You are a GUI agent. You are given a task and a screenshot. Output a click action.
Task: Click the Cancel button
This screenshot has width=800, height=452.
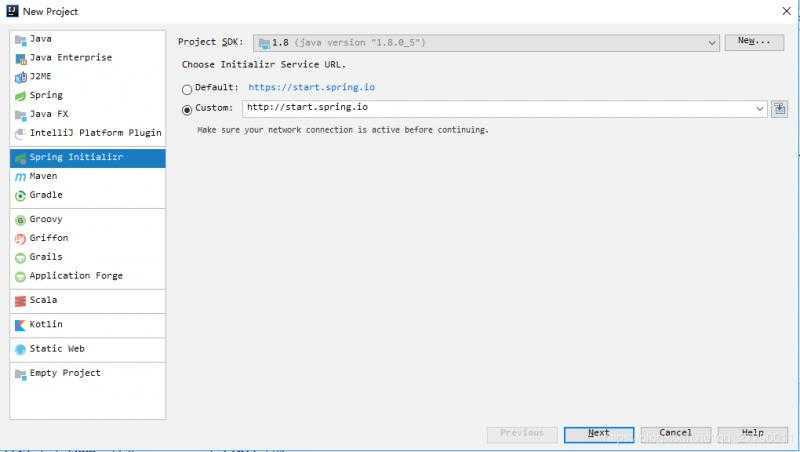click(676, 434)
